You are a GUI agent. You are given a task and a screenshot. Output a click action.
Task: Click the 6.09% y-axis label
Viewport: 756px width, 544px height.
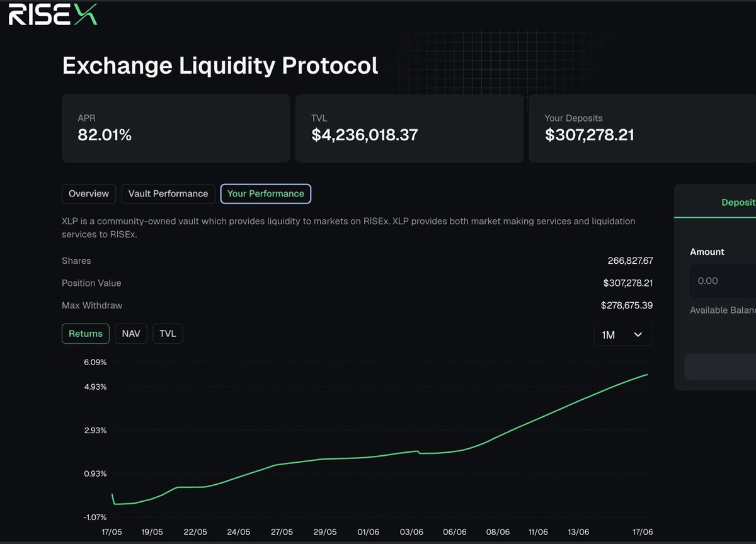pos(94,362)
